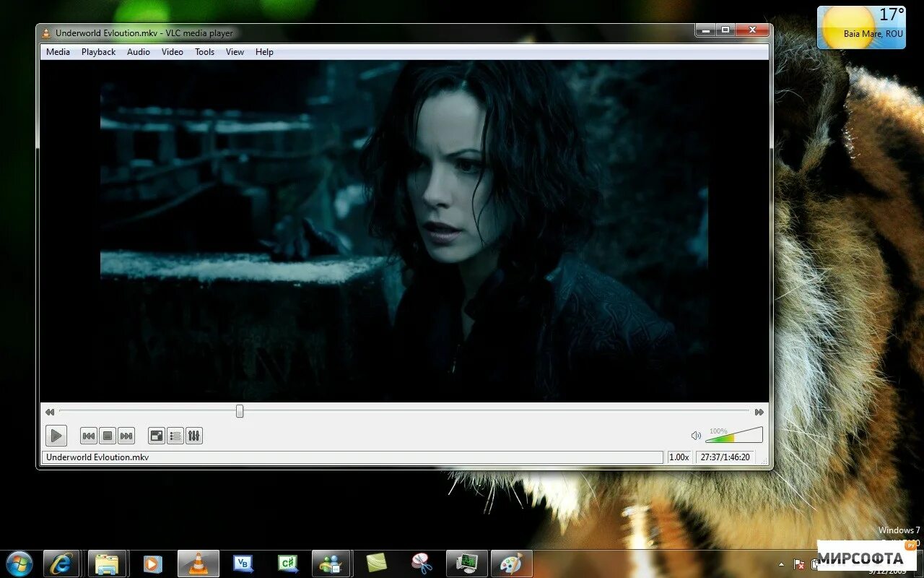Click the Action Center flag in tray

pos(799,564)
